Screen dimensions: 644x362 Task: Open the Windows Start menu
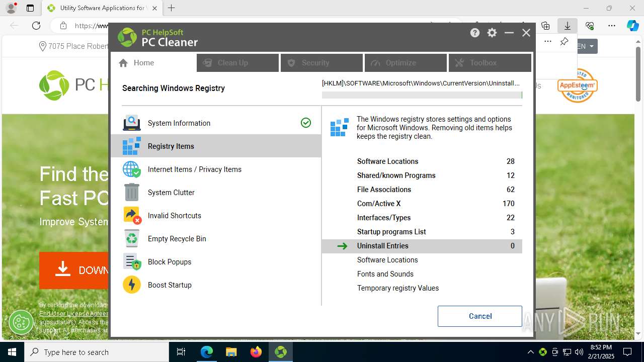[x=12, y=352]
